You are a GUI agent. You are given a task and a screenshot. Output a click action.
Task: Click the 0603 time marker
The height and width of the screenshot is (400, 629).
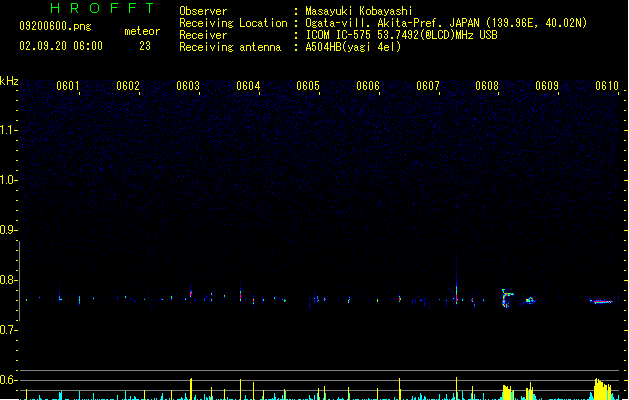188,86
